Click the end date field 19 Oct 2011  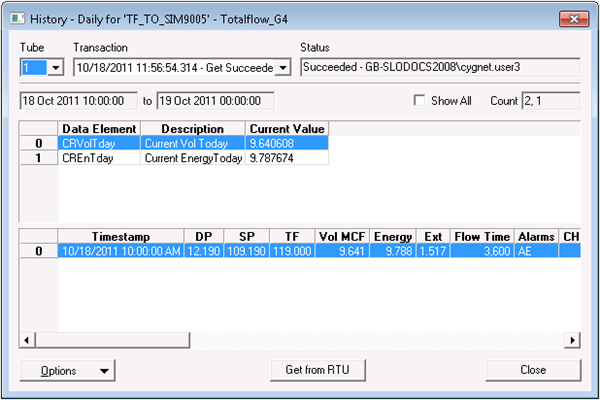tap(215, 101)
